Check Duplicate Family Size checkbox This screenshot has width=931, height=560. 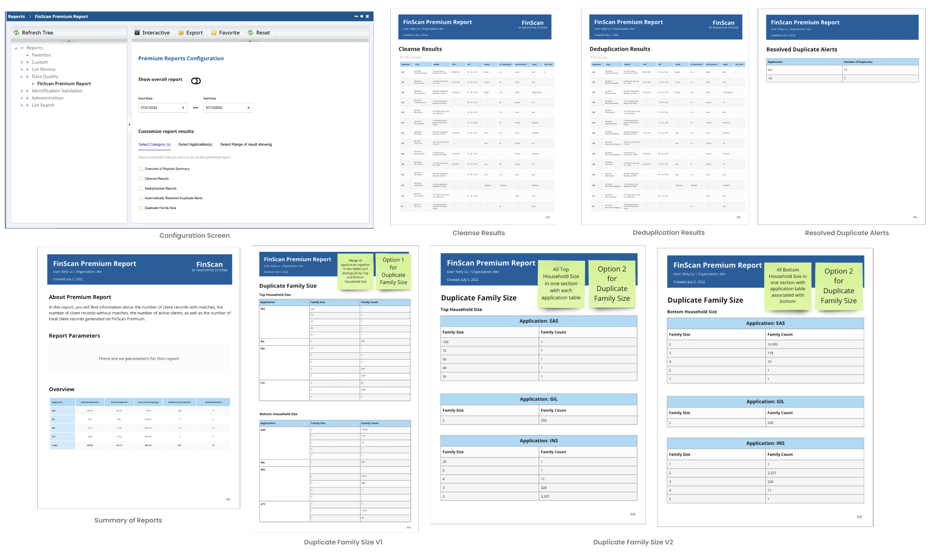tap(141, 208)
